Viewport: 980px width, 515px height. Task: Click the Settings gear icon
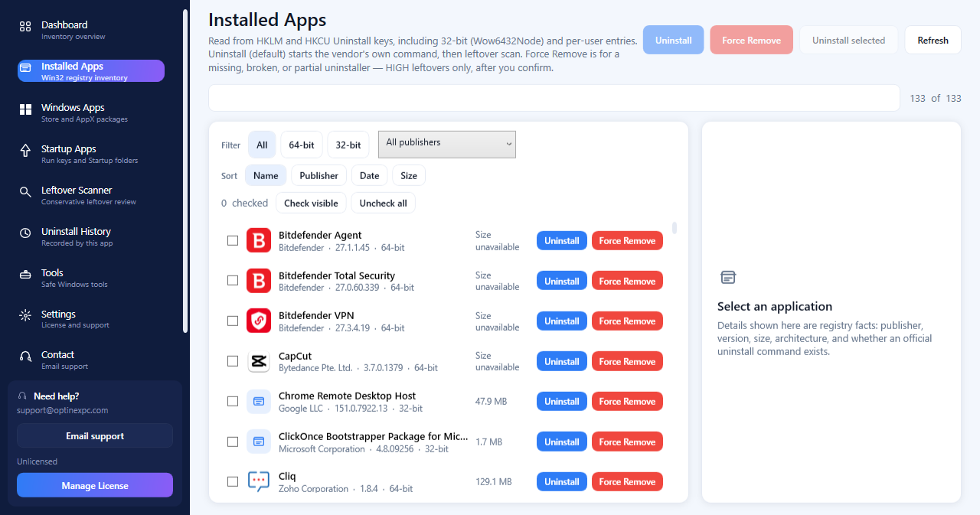(25, 315)
